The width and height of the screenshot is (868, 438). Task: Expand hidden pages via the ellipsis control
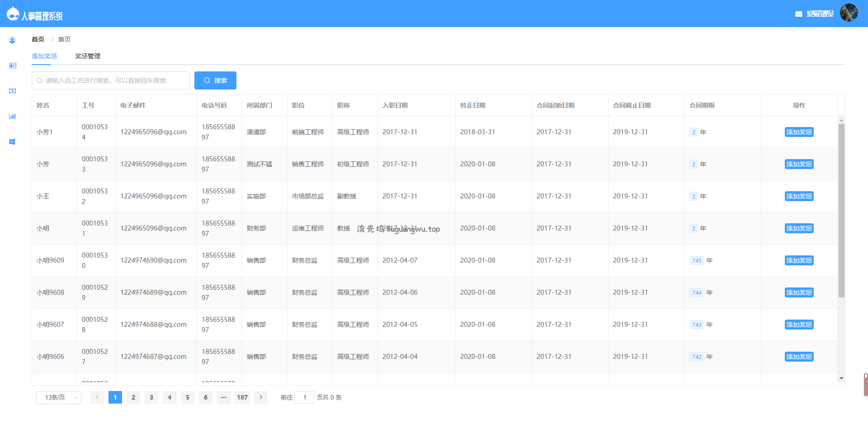point(224,397)
